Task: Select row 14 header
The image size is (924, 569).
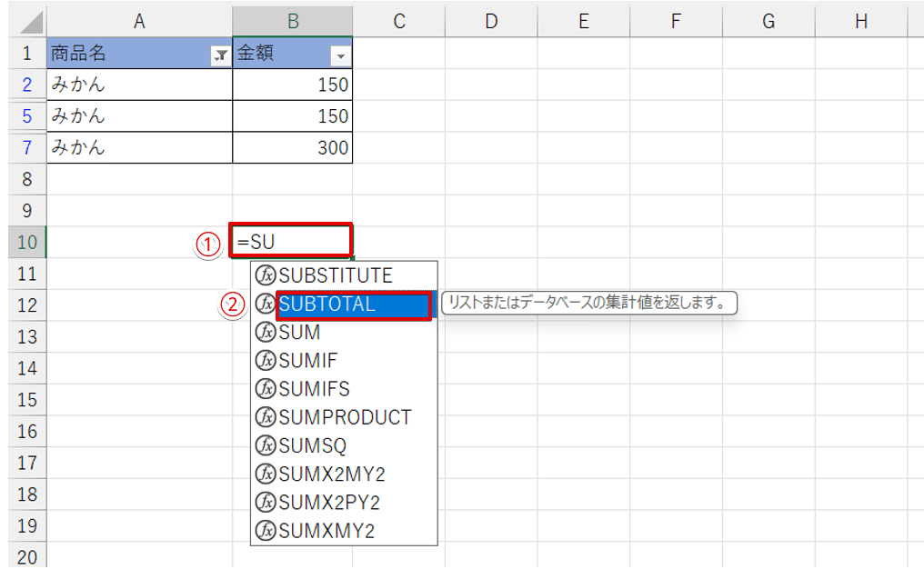Action: [x=27, y=368]
